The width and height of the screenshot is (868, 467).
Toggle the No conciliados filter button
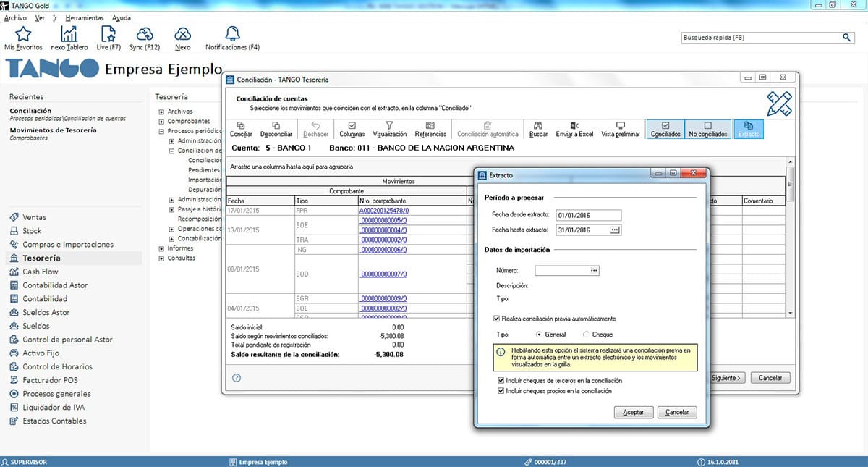click(x=707, y=130)
